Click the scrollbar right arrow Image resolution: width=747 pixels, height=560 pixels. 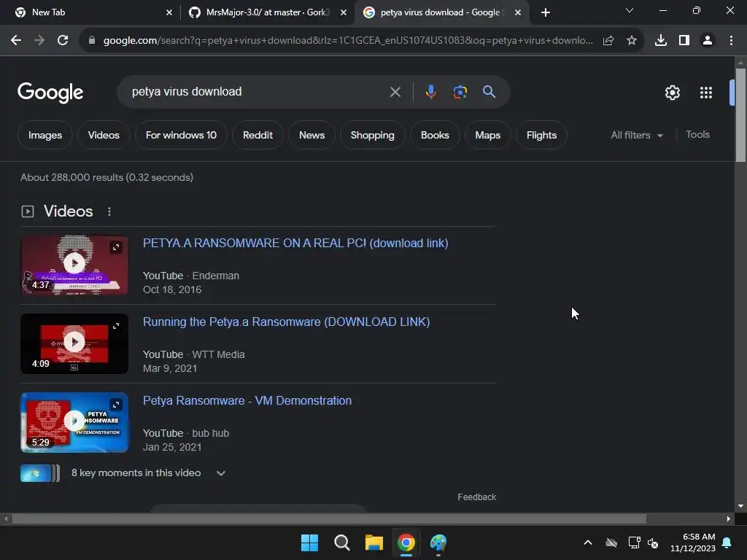(729, 518)
